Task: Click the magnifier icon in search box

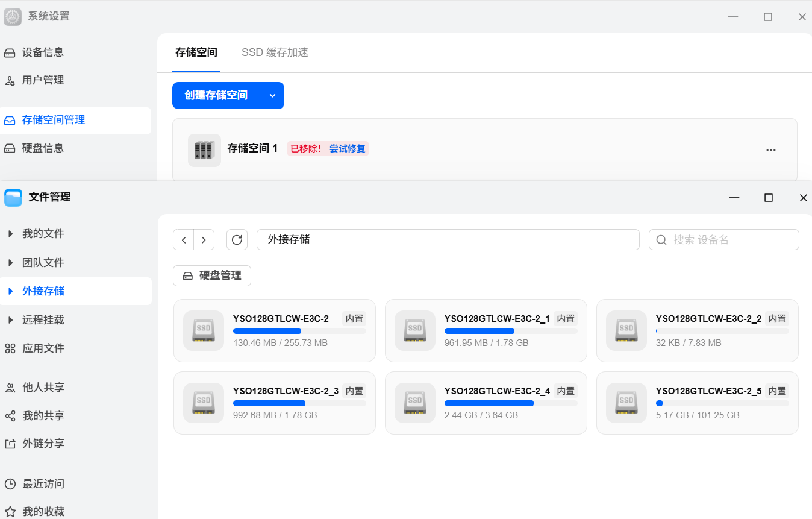Action: click(x=661, y=240)
